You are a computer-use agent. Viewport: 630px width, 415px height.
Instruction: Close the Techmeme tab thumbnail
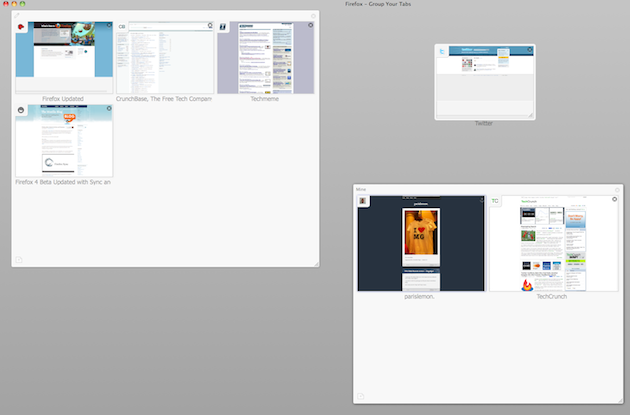click(x=309, y=25)
